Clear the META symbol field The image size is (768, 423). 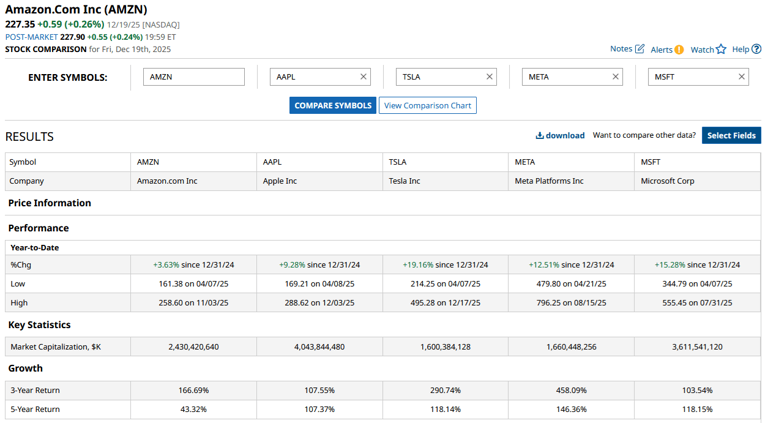pyautogui.click(x=616, y=77)
